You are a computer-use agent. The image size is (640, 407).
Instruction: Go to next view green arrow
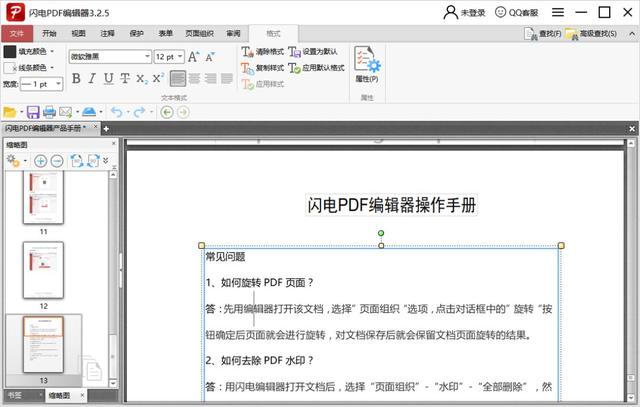[183, 112]
